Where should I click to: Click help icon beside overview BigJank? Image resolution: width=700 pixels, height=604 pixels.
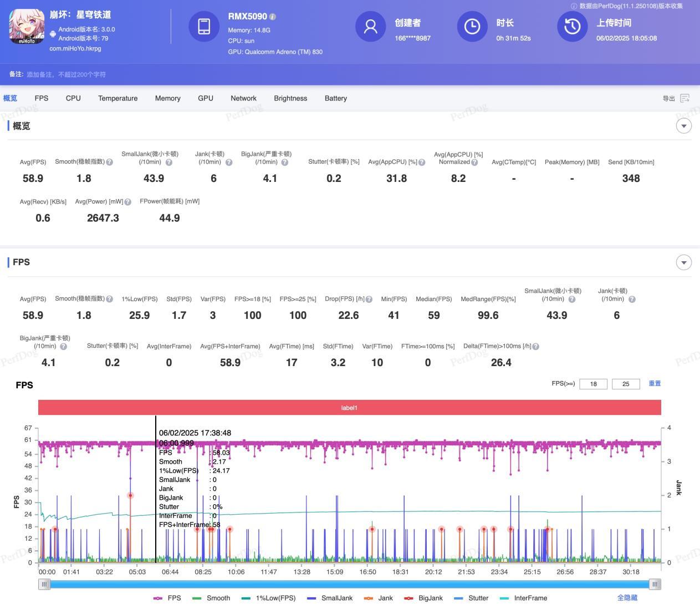coord(284,163)
